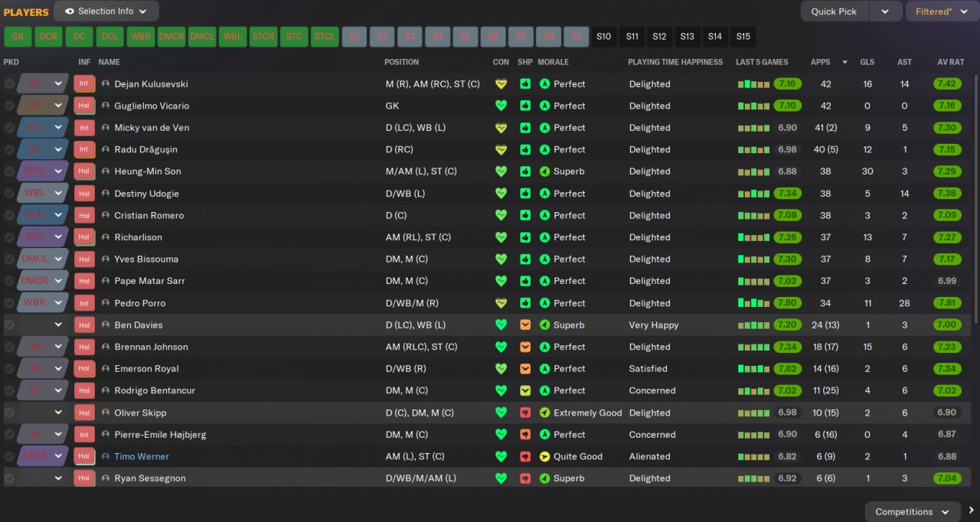Toggle the picked checkmark for Ben Davies
The height and width of the screenshot is (522, 980).
[9, 325]
